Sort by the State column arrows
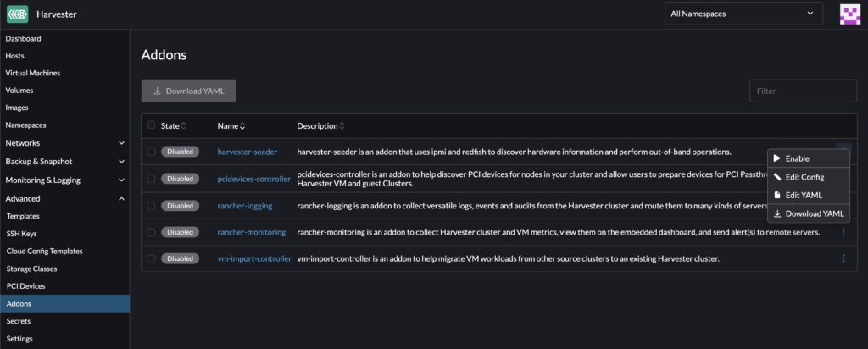This screenshot has height=349, width=868. tap(184, 126)
